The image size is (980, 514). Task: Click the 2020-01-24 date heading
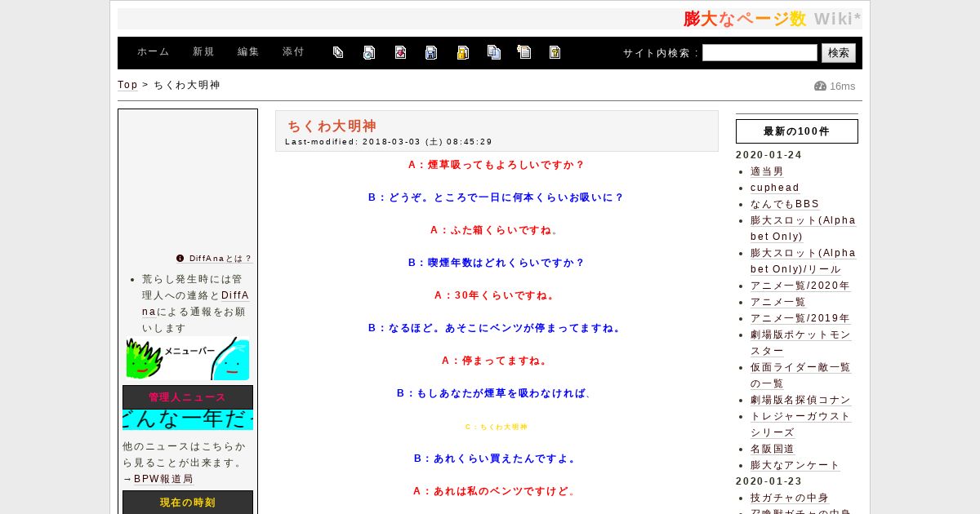click(x=768, y=155)
